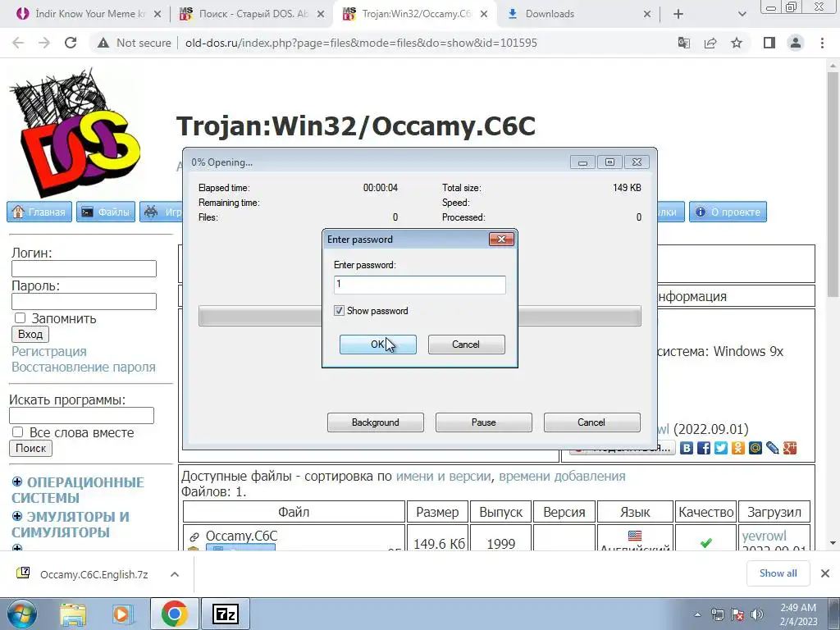Cancel the Enter password dialog
The image size is (840, 630).
coord(466,345)
